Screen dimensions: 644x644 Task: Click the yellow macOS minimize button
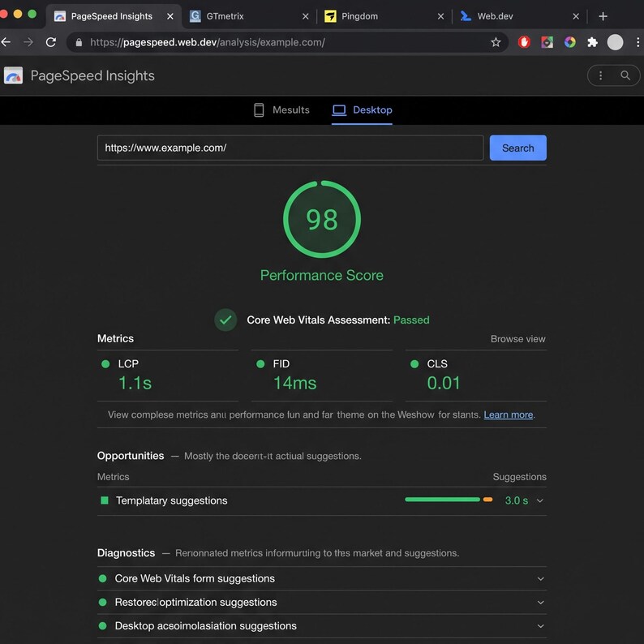click(x=18, y=14)
